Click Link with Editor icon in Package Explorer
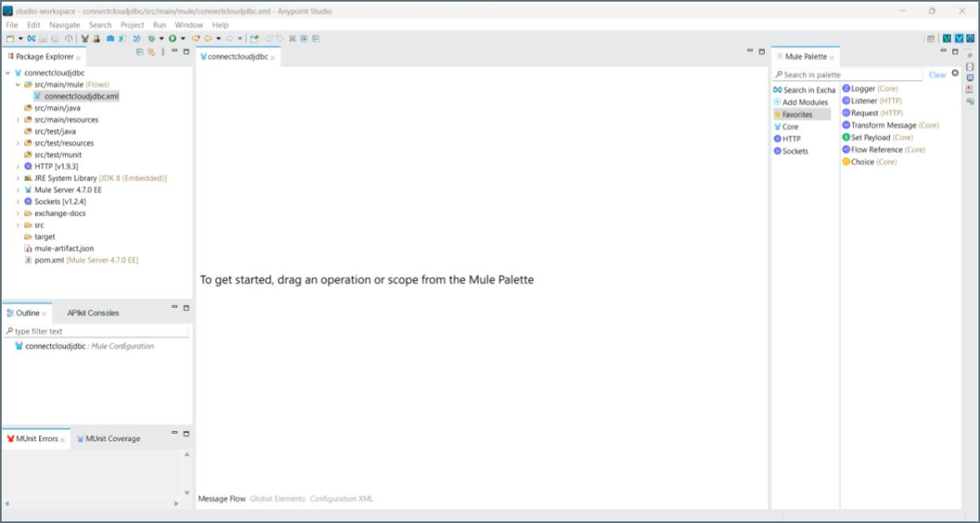 151,52
